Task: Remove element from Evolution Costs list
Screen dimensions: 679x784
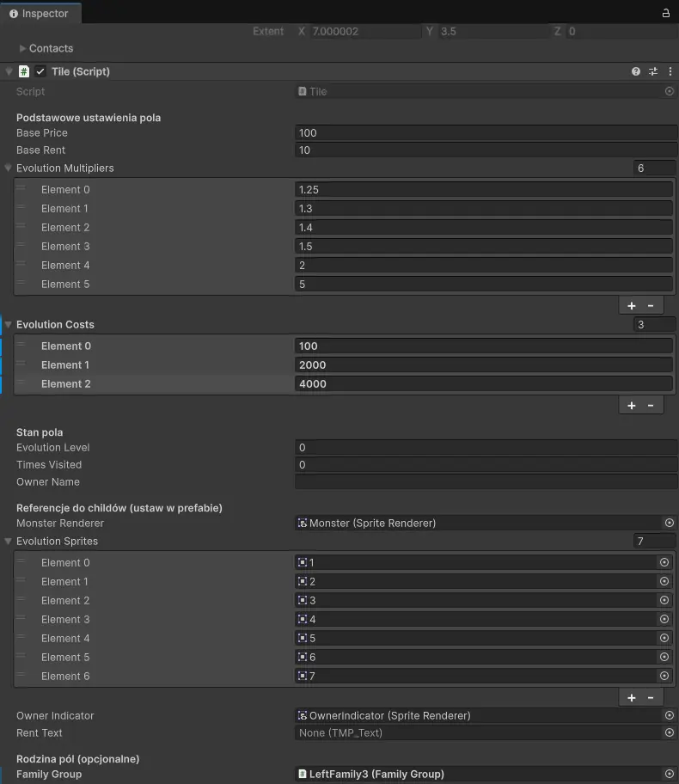Action: [651, 406]
